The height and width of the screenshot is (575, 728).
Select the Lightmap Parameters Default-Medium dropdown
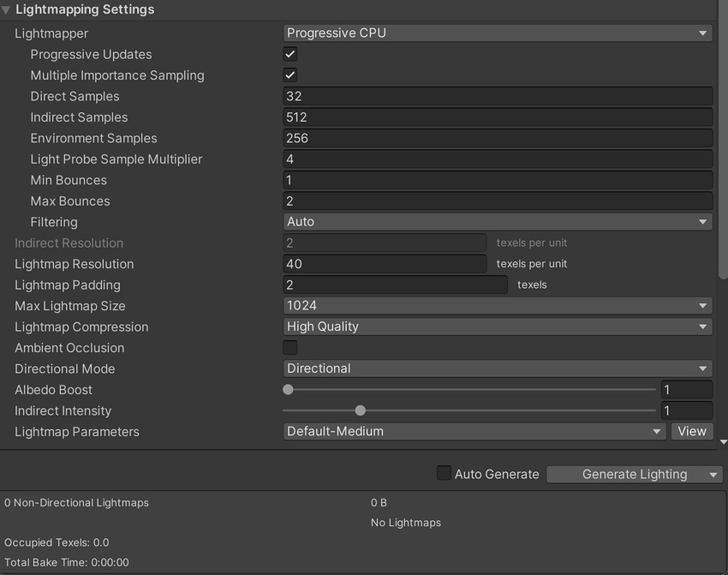(474, 432)
